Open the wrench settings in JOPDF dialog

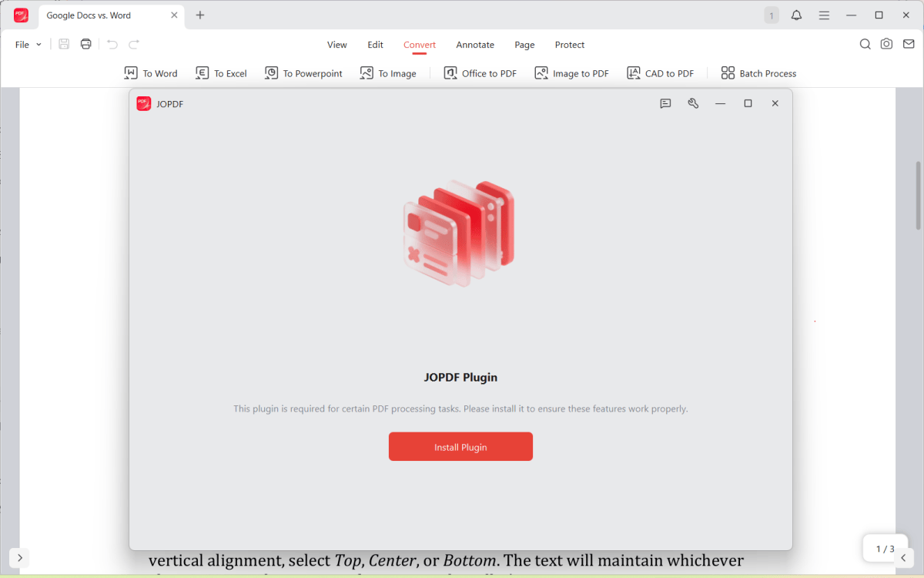click(693, 103)
